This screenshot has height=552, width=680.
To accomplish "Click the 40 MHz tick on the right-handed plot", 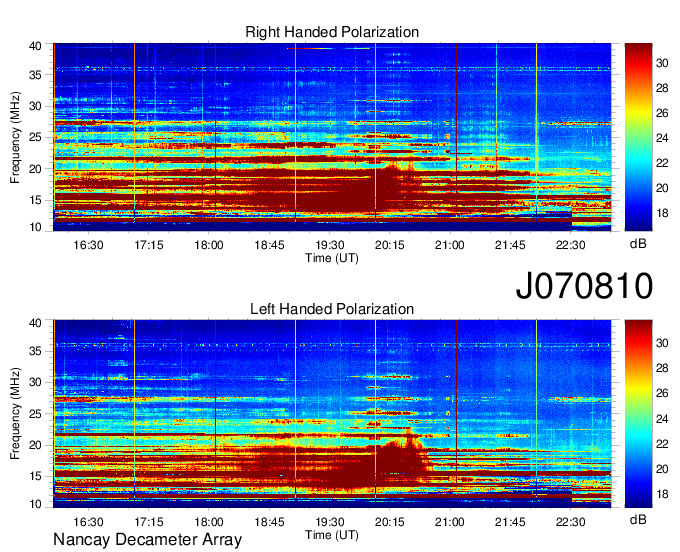I will pyautogui.click(x=35, y=46).
